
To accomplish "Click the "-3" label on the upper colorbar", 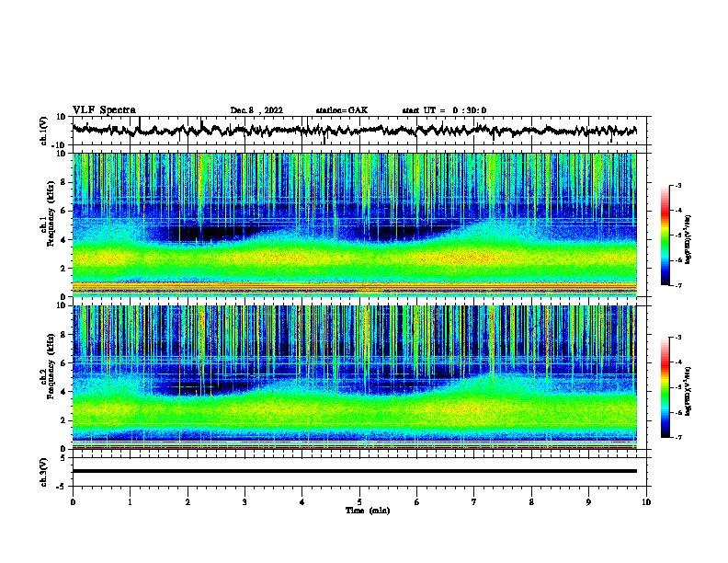I will (x=677, y=185).
